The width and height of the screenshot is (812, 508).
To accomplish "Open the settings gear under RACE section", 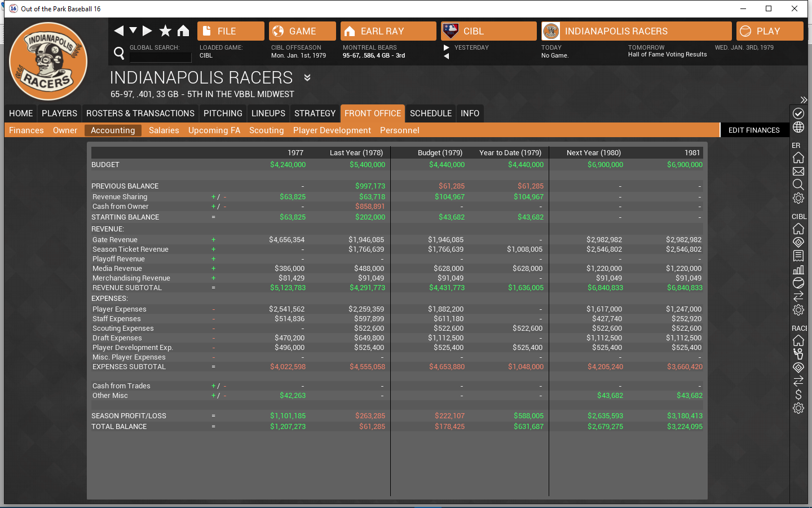I will [798, 408].
